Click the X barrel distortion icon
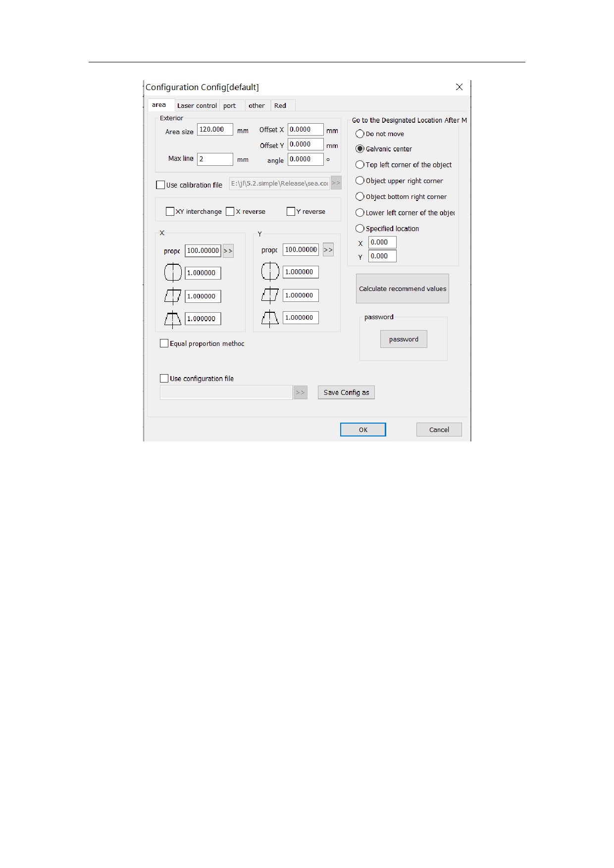This screenshot has width=614, height=868. (173, 273)
